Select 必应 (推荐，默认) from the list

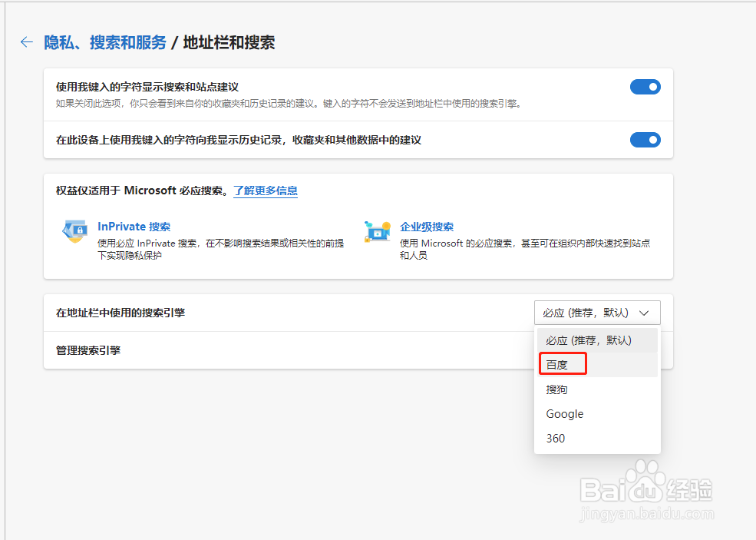click(x=597, y=340)
